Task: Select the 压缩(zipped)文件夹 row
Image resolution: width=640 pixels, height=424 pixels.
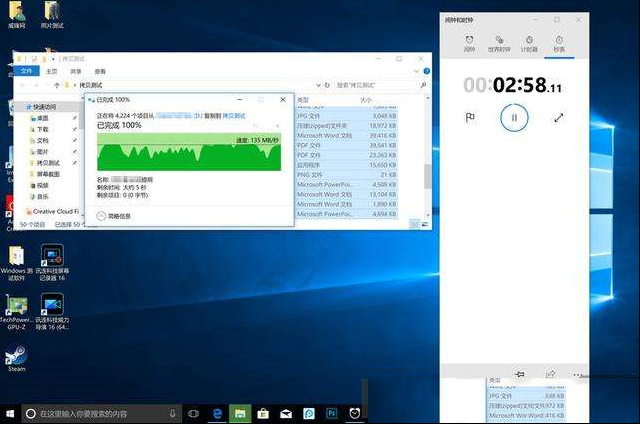Action: (347, 126)
